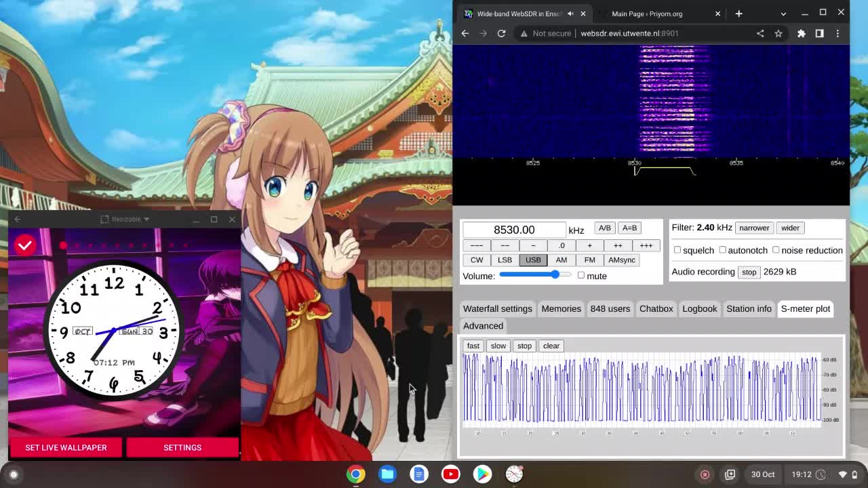The height and width of the screenshot is (488, 868).
Task: Open the Chrome extensions puzzle icon
Action: pos(801,33)
